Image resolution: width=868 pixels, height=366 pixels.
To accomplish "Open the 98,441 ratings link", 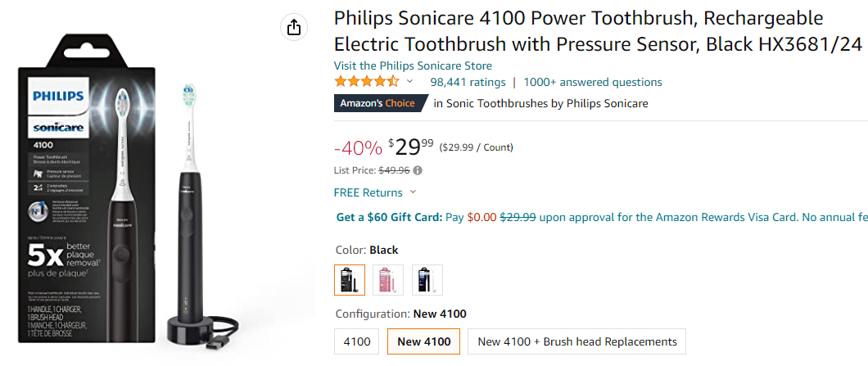I will (x=468, y=82).
